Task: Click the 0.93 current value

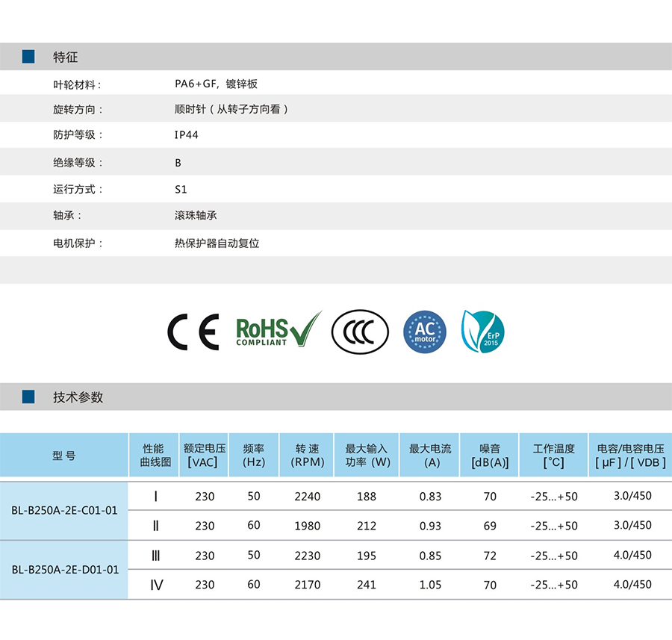Action: 430,526
